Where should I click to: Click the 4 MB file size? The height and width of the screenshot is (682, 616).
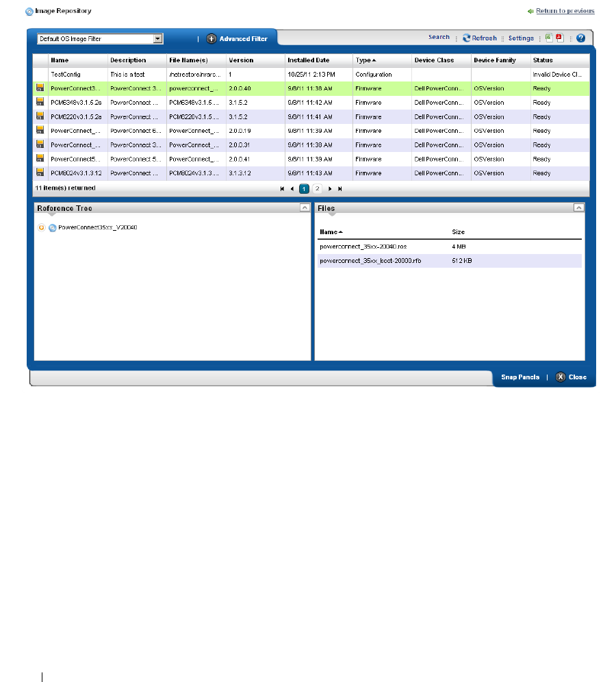click(459, 247)
